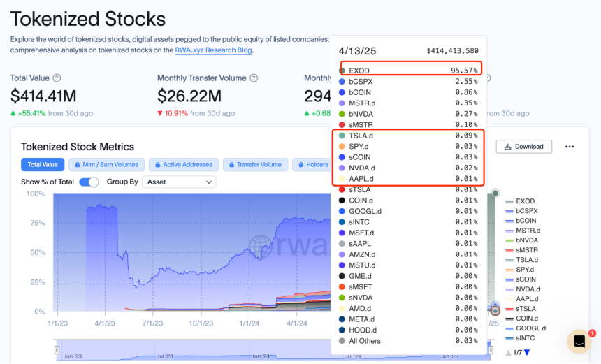Click the Download button
Viewport: 601px width, 364px height.
(x=524, y=147)
